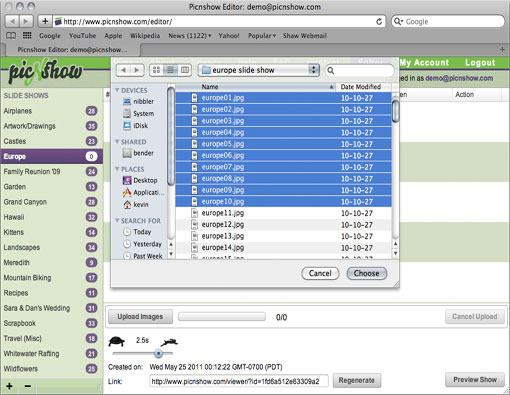
Task: Reload the page with refresh icon
Action: pyautogui.click(x=379, y=22)
